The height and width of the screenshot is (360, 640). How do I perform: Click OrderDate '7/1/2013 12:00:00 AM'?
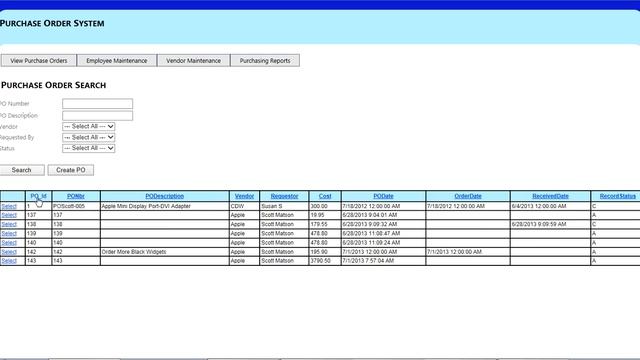454,252
